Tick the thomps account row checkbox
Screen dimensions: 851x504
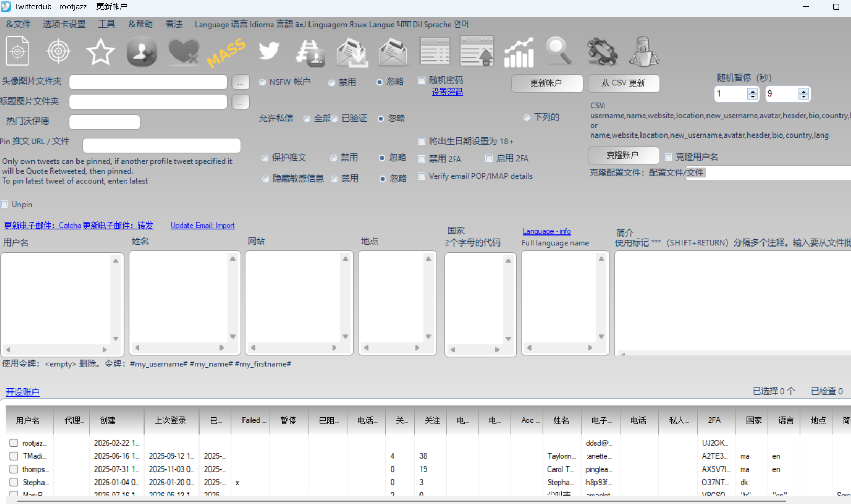tap(14, 469)
